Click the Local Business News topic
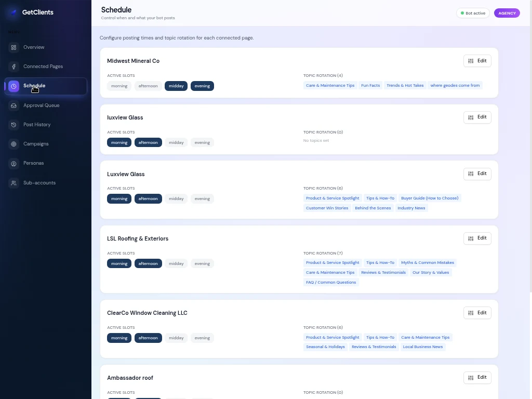Image resolution: width=532 pixels, height=399 pixels. tap(423, 347)
